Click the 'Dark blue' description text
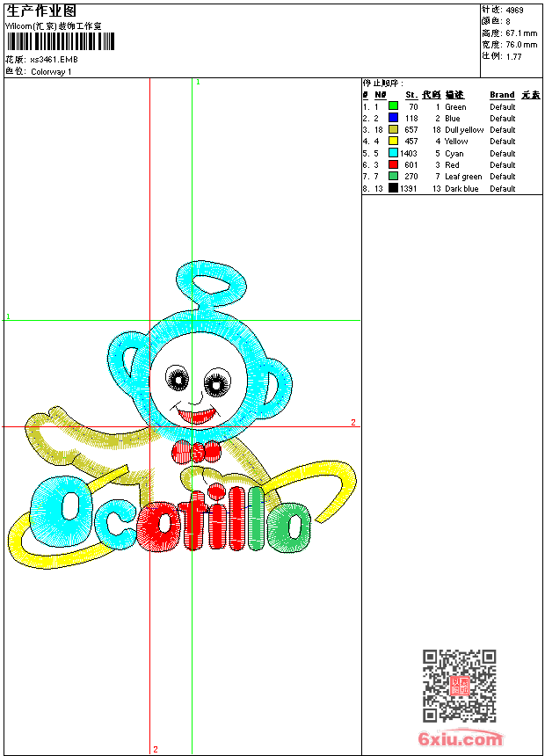 coord(461,188)
